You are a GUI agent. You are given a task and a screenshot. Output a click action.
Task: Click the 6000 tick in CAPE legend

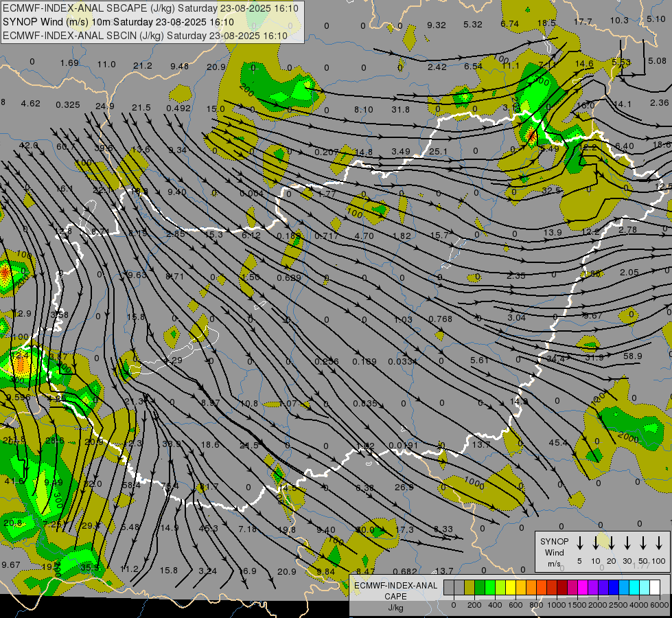tap(660, 605)
